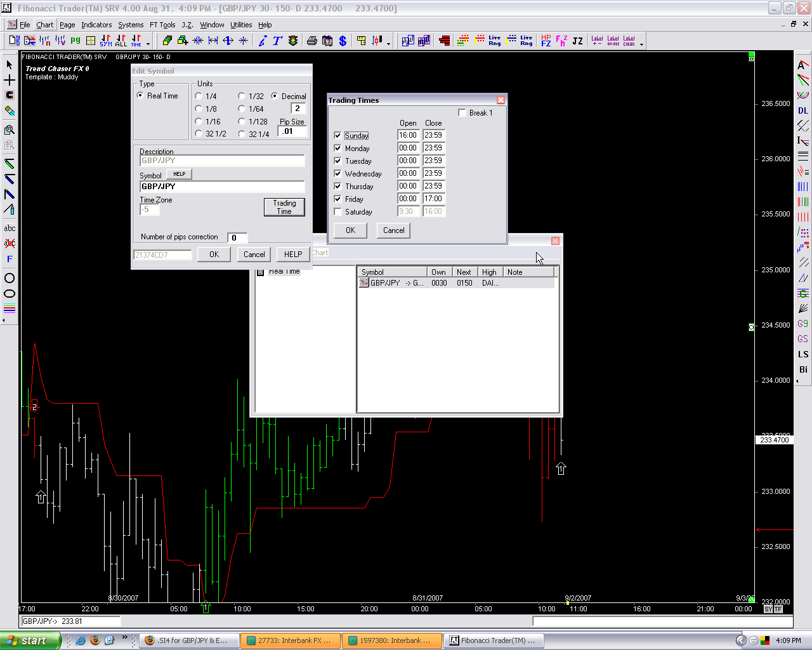This screenshot has width=812, height=650.
Task: Click the Label +- toolbar icon
Action: tap(597, 41)
